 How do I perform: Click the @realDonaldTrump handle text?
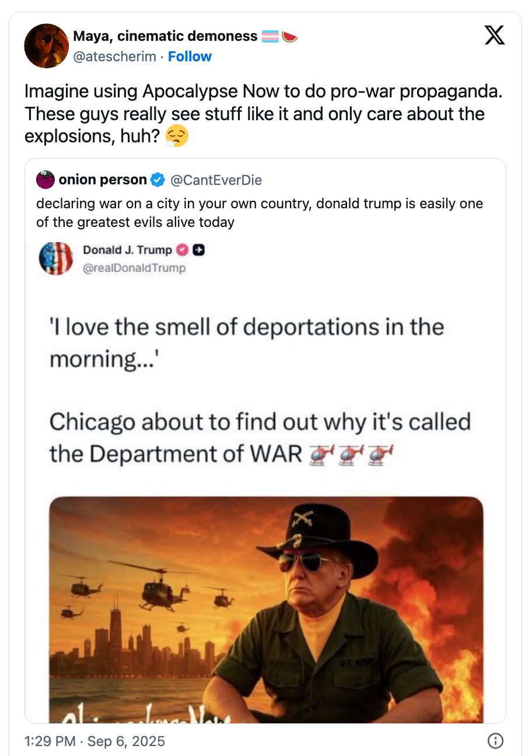(x=135, y=268)
